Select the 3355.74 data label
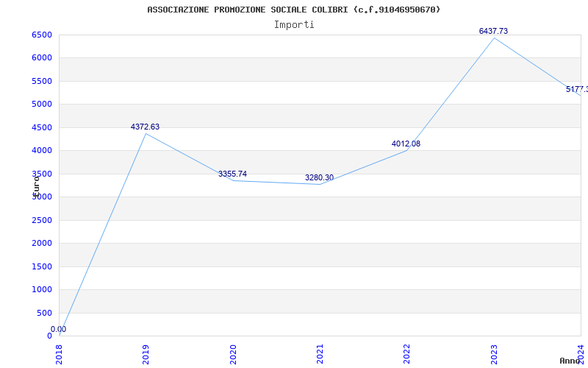The height and width of the screenshot is (368, 588). tap(232, 174)
